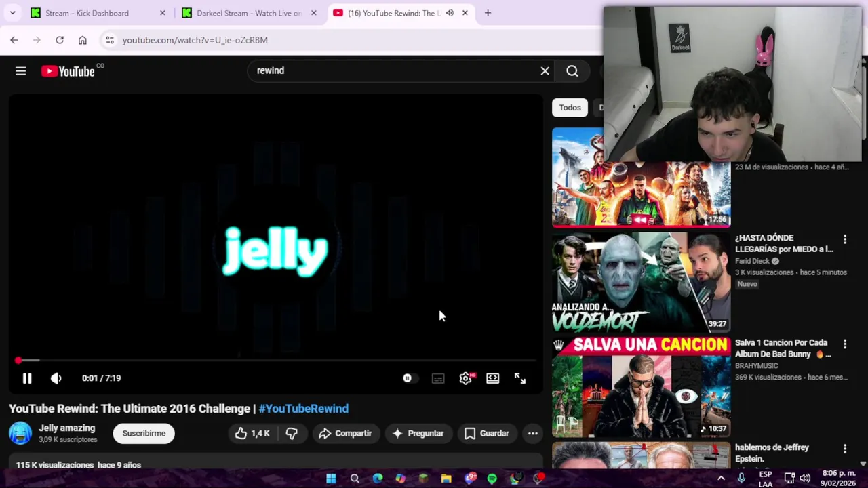This screenshot has width=868, height=488.
Task: Click the Preguntar button
Action: (418, 433)
